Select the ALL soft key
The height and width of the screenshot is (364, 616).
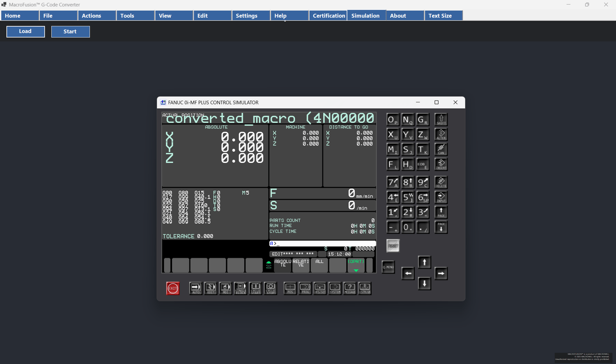pos(319,265)
